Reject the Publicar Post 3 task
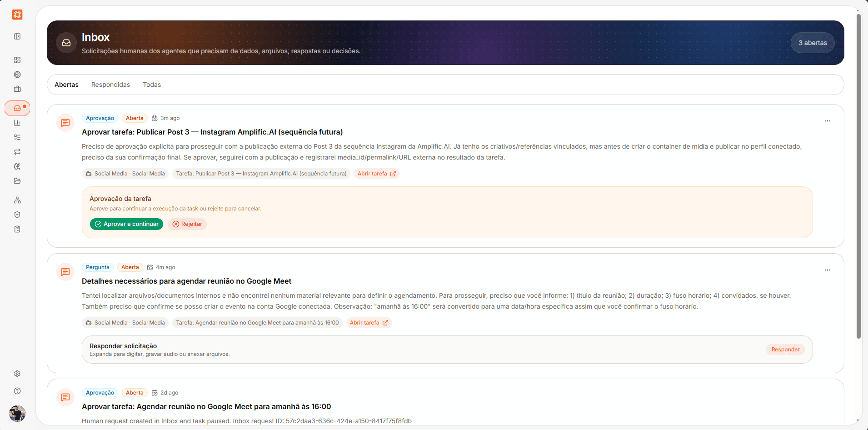868x430 pixels. pos(187,224)
